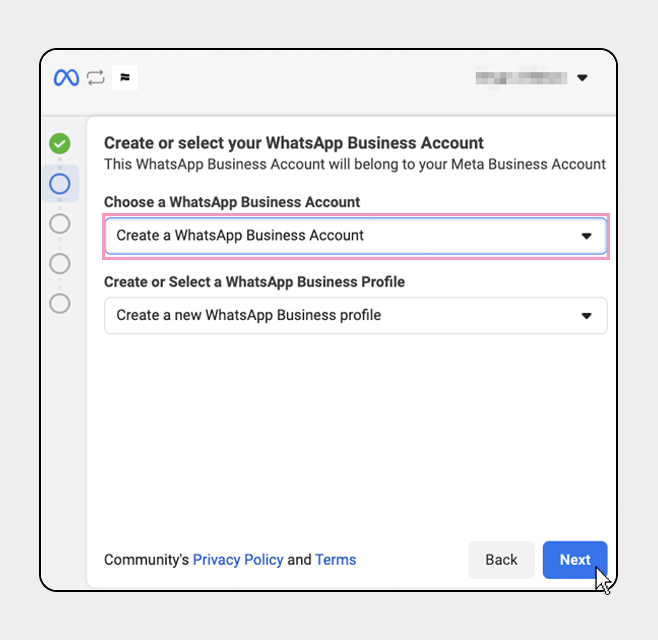The width and height of the screenshot is (658, 640).
Task: Click the black Community app logo
Action: tap(125, 77)
